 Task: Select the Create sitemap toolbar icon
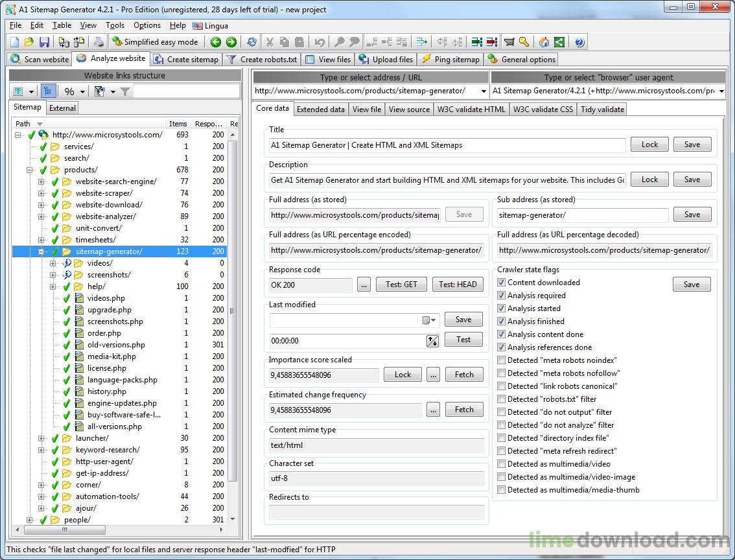point(157,59)
